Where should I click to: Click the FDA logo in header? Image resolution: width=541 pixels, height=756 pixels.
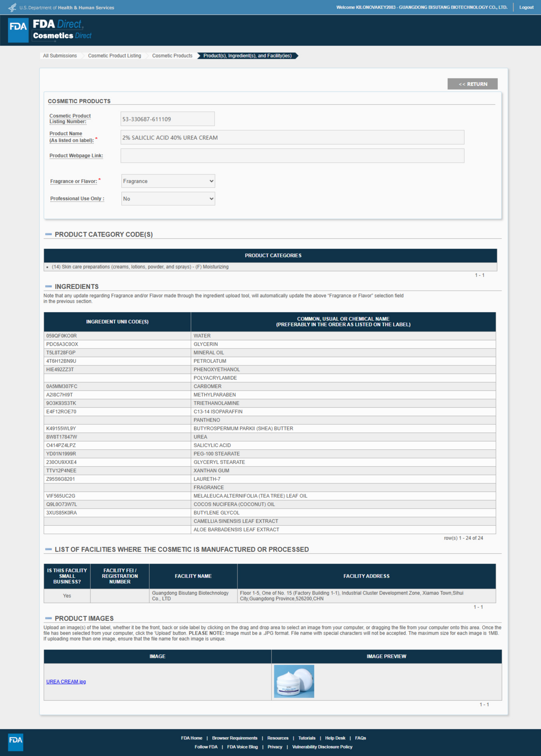(x=18, y=30)
